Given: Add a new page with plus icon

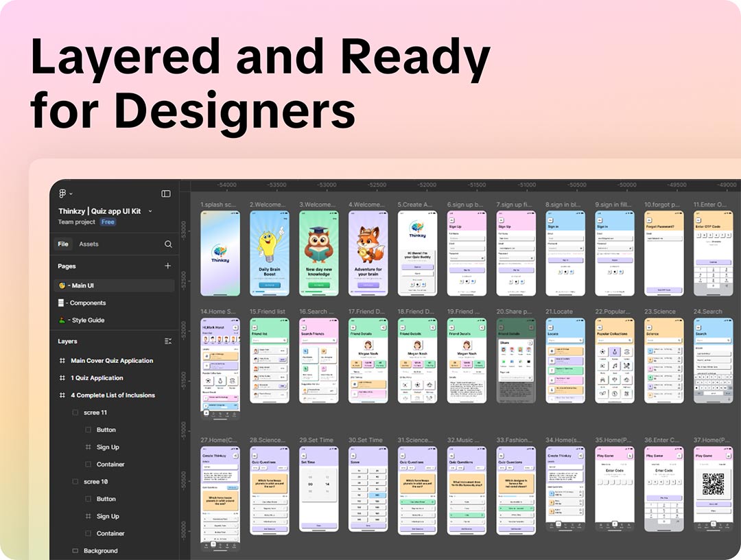Looking at the screenshot, I should 168,266.
